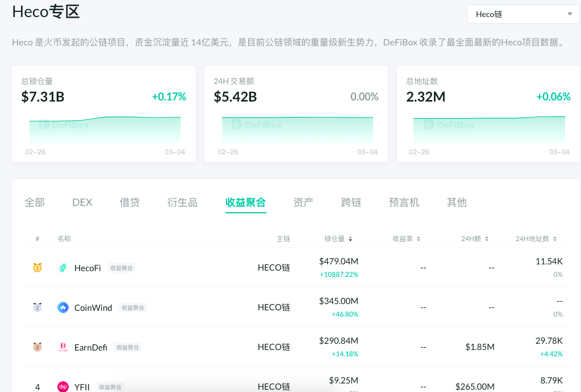
Task: Click the 总锁仓量 trend chart
Action: (105, 130)
